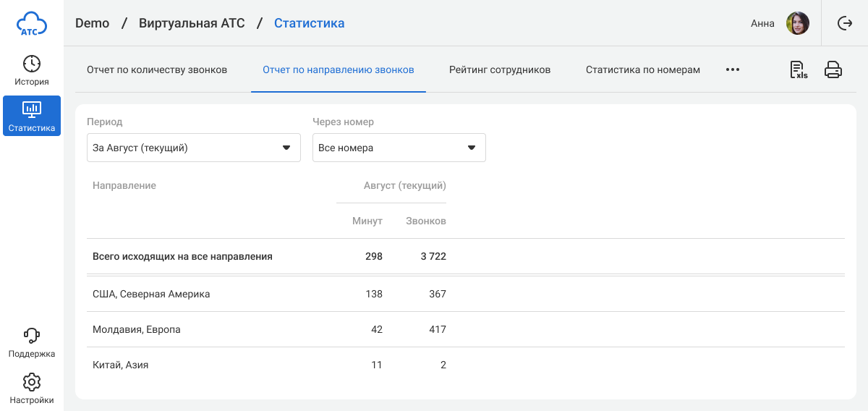Image resolution: width=868 pixels, height=411 pixels.
Task: Select the Статистика sidebar icon
Action: pyautogui.click(x=32, y=109)
